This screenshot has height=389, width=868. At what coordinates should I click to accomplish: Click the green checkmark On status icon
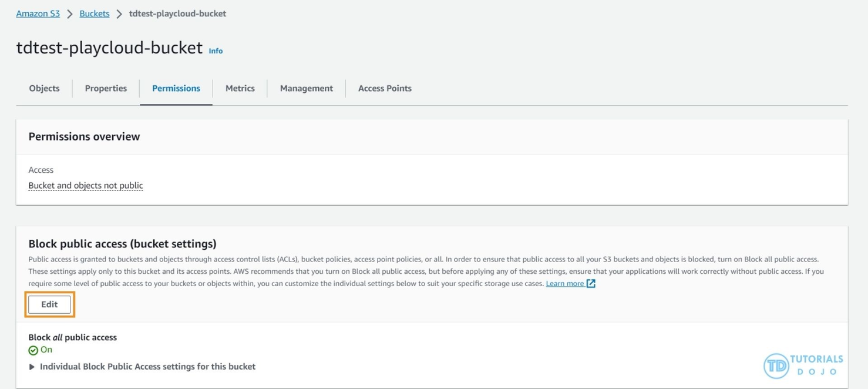33,350
